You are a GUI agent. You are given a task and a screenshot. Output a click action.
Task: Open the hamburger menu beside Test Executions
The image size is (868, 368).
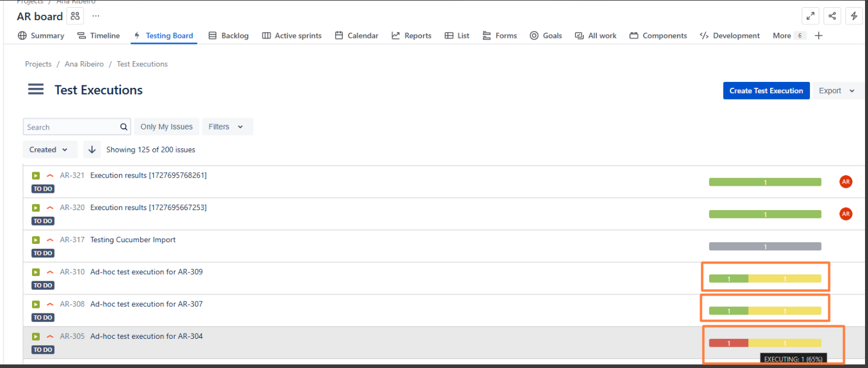pos(36,90)
